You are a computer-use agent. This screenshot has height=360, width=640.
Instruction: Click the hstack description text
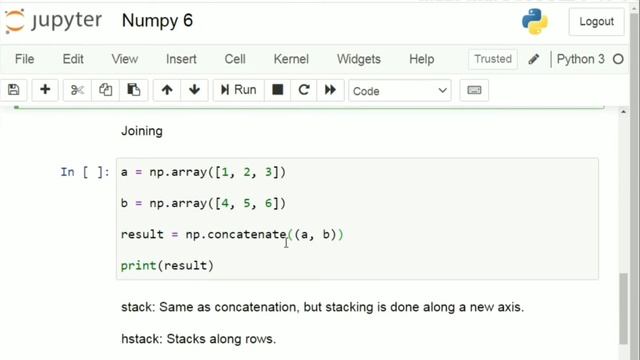[198, 339]
